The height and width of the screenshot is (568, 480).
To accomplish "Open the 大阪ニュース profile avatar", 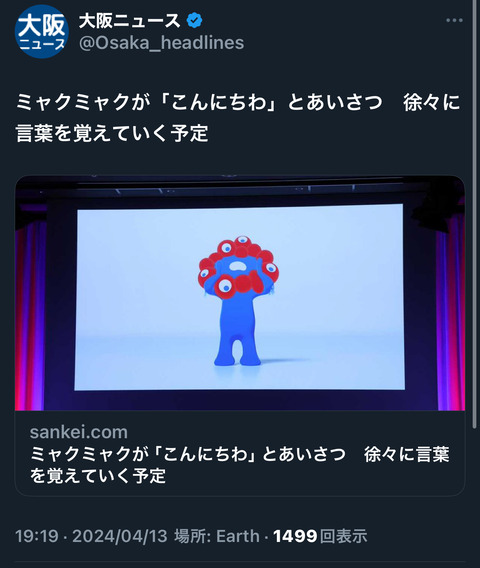I will pos(42,32).
